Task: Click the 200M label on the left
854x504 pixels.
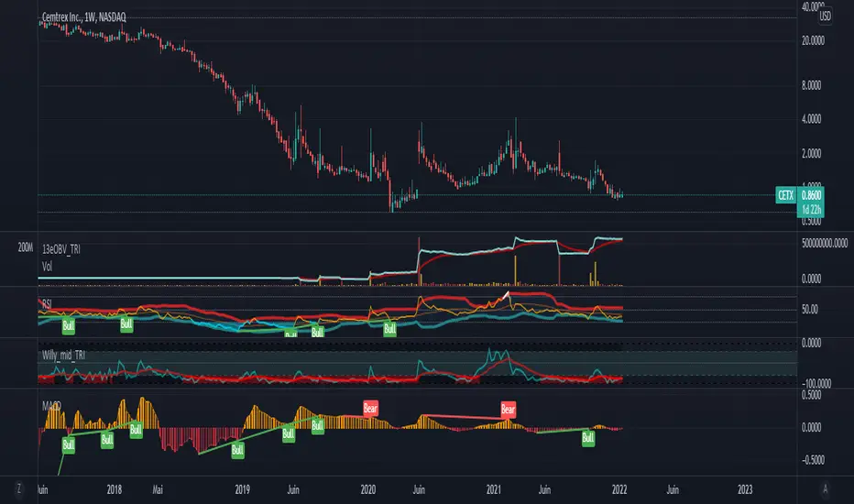Action: point(25,248)
